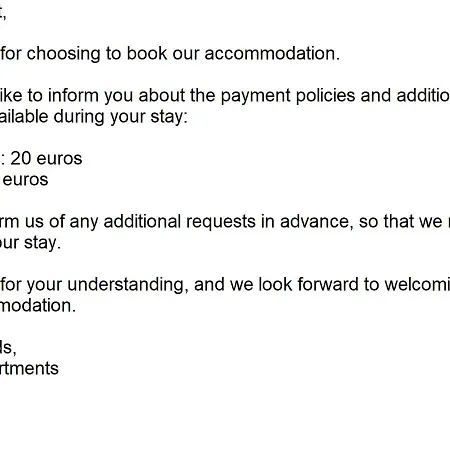Click the line showing only "euros"
The image size is (450, 450).
coord(25,180)
